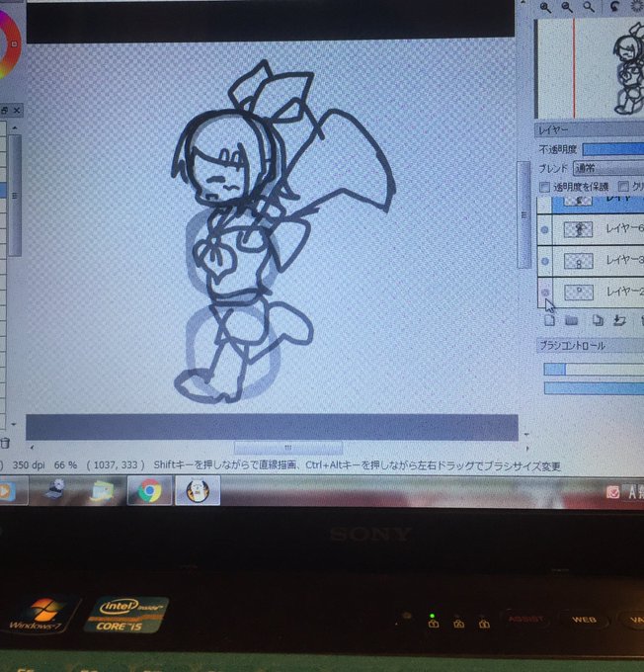Open Google Chrome from the taskbar
The height and width of the screenshot is (672, 644).
[x=149, y=491]
